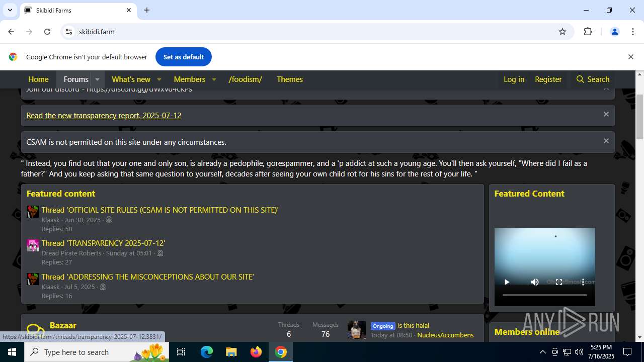Bookmark this tab with the star icon
Screen dimensions: 644x362
(562, 32)
